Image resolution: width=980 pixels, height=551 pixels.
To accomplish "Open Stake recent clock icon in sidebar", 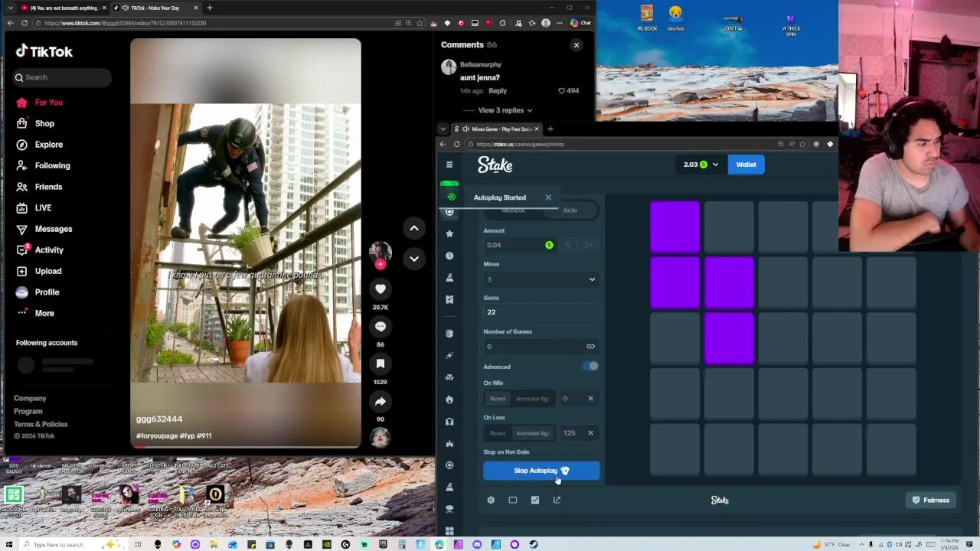I will click(449, 256).
